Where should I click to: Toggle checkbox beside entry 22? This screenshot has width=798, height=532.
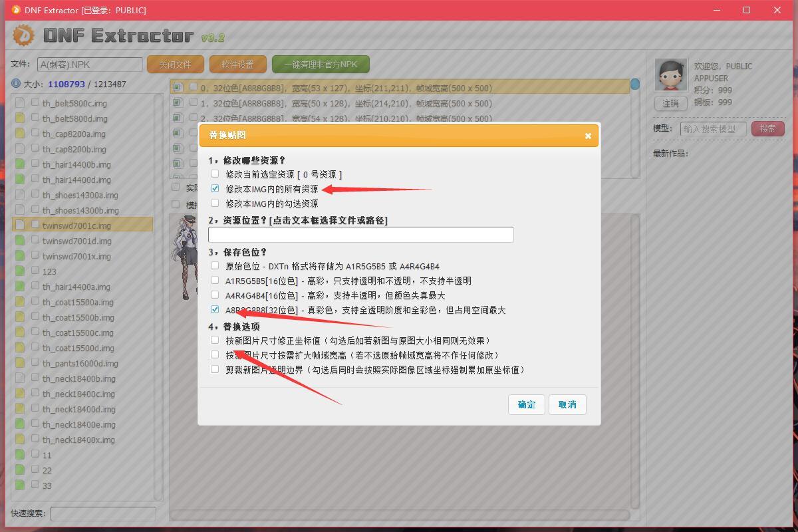tap(35, 469)
